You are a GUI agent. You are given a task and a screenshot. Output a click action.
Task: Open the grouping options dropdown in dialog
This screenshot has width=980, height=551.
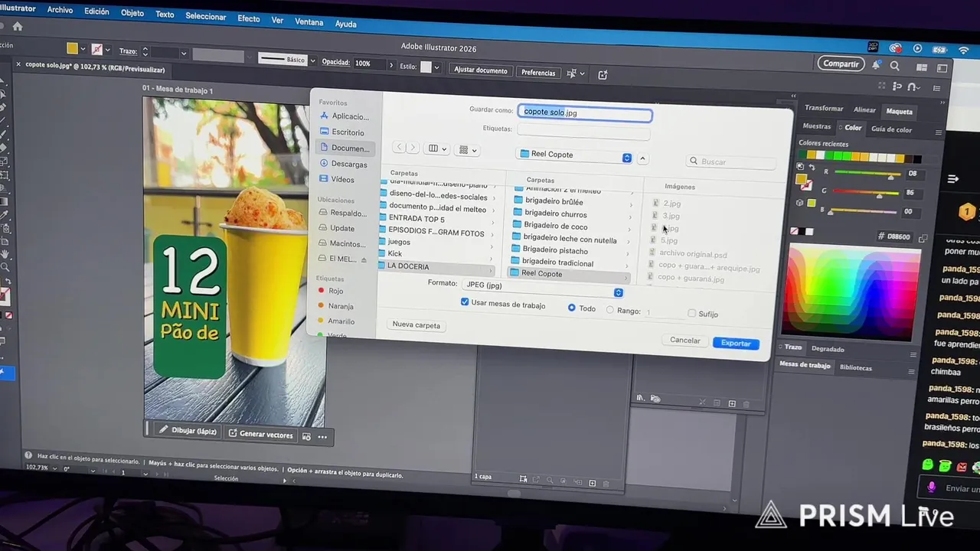[x=467, y=150]
